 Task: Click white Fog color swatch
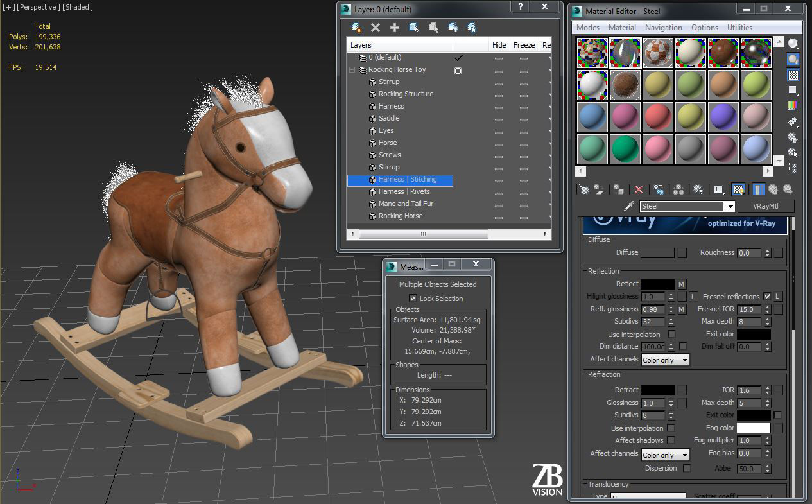(753, 428)
